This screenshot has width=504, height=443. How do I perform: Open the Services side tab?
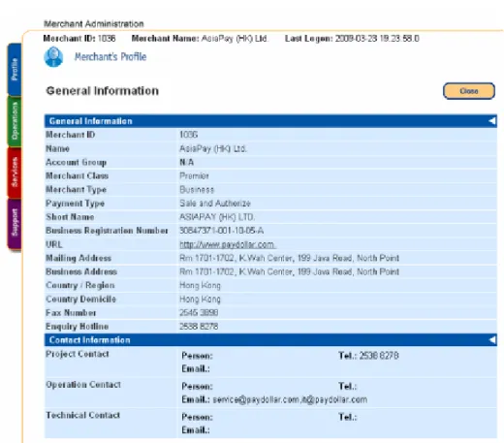pyautogui.click(x=15, y=173)
